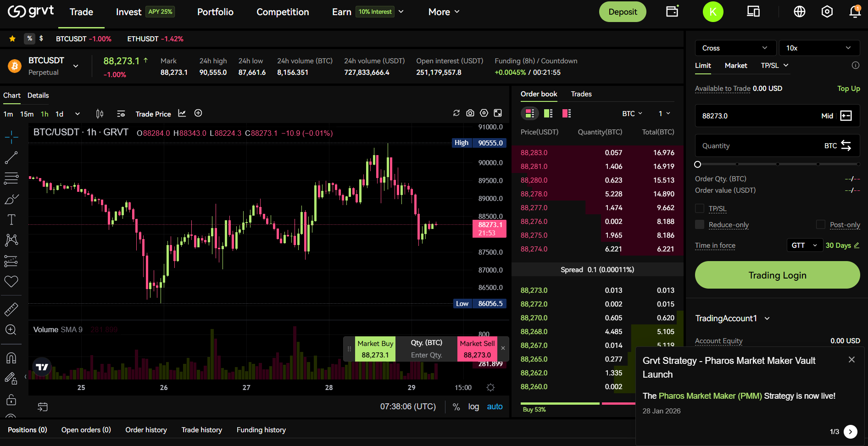Select the XABCD pattern tool
Image resolution: width=868 pixels, height=446 pixels.
coord(11,240)
